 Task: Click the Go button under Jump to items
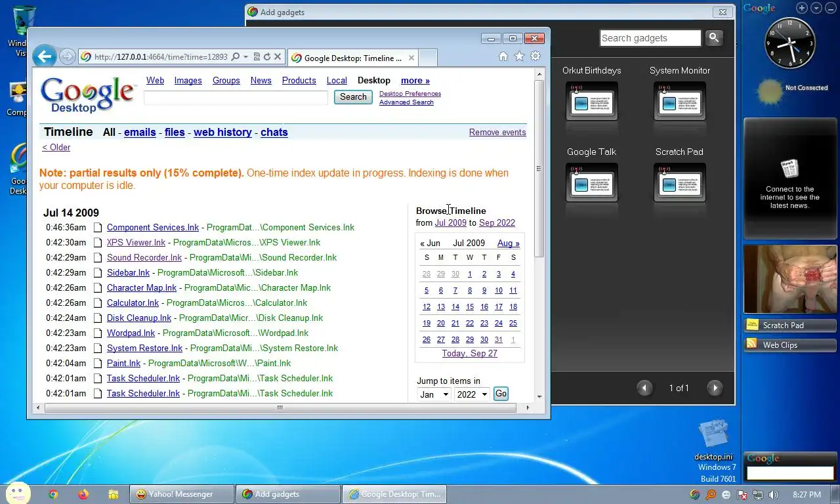pos(501,394)
